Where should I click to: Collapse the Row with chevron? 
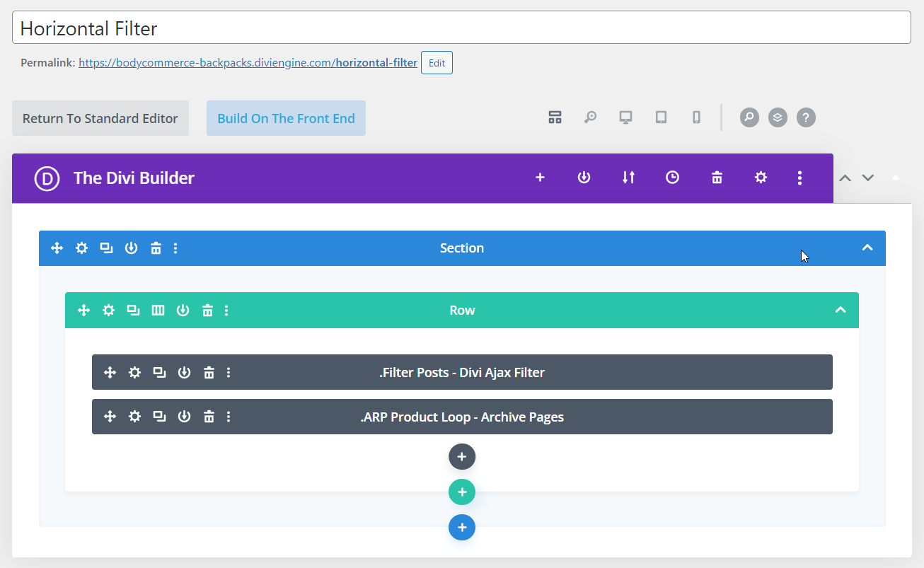pyautogui.click(x=840, y=311)
